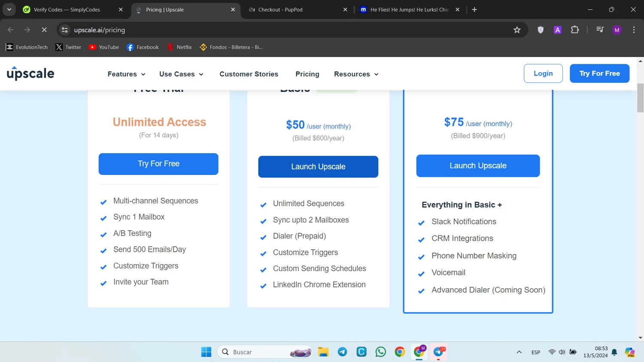This screenshot has height=362, width=644.
Task: Click Try For Free in the header
Action: tap(599, 73)
